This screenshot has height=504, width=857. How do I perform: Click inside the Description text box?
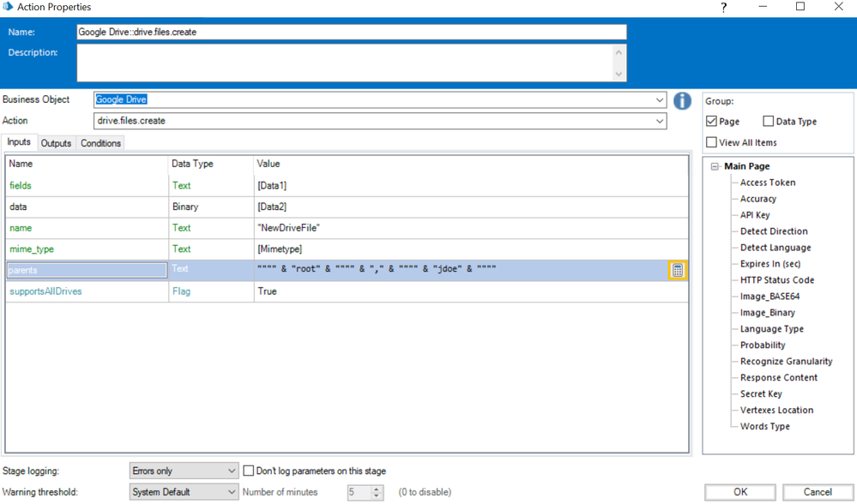pos(343,63)
